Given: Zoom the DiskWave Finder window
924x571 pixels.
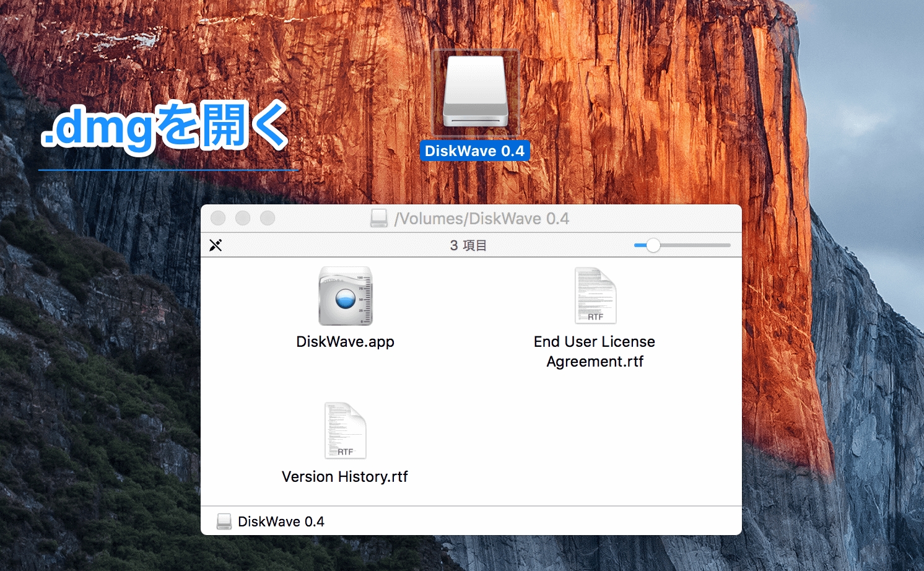Looking at the screenshot, I should tap(268, 218).
